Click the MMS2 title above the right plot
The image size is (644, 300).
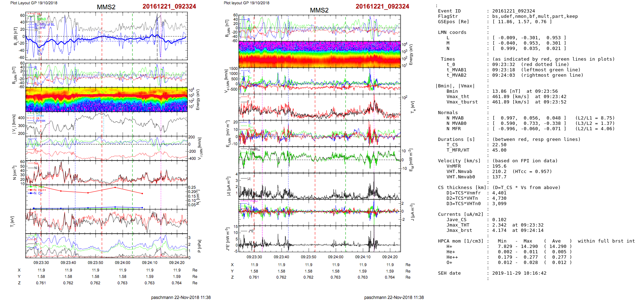[x=319, y=10]
